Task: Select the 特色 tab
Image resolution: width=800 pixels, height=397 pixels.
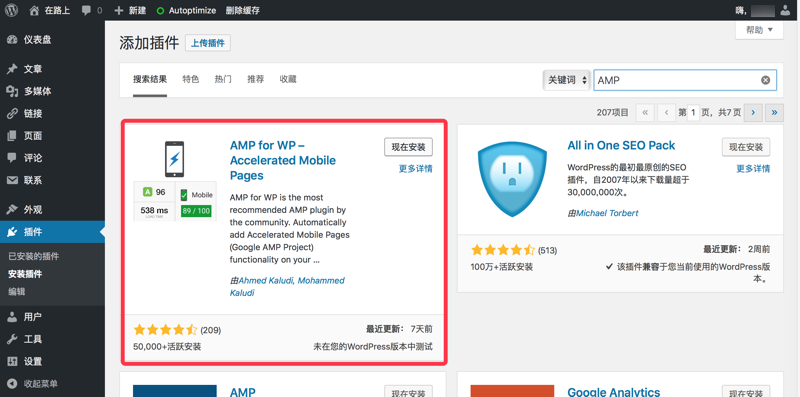Action: [x=191, y=79]
